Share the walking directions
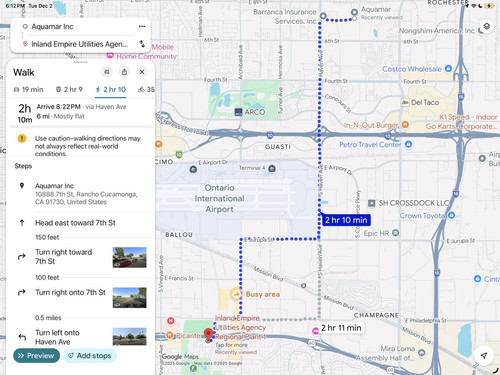Viewport: 500px width, 375px height. pyautogui.click(x=124, y=72)
